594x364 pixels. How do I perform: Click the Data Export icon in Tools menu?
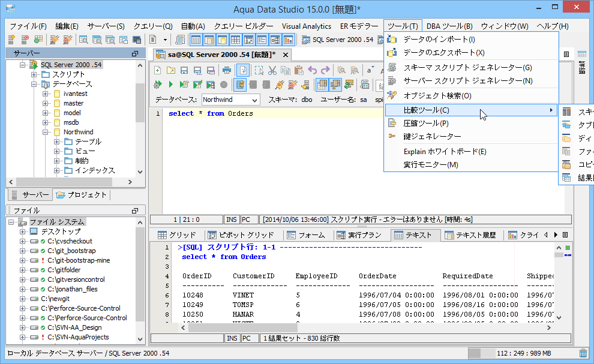click(392, 53)
